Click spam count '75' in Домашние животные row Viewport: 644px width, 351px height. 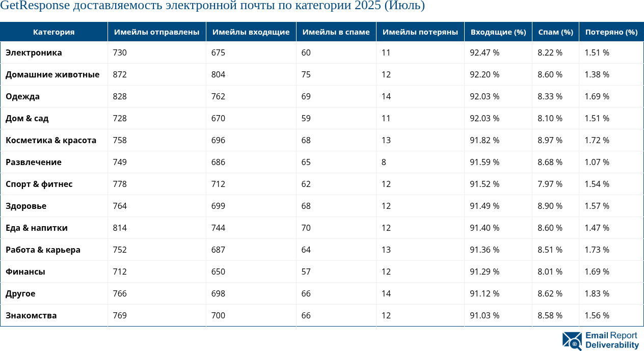point(306,74)
